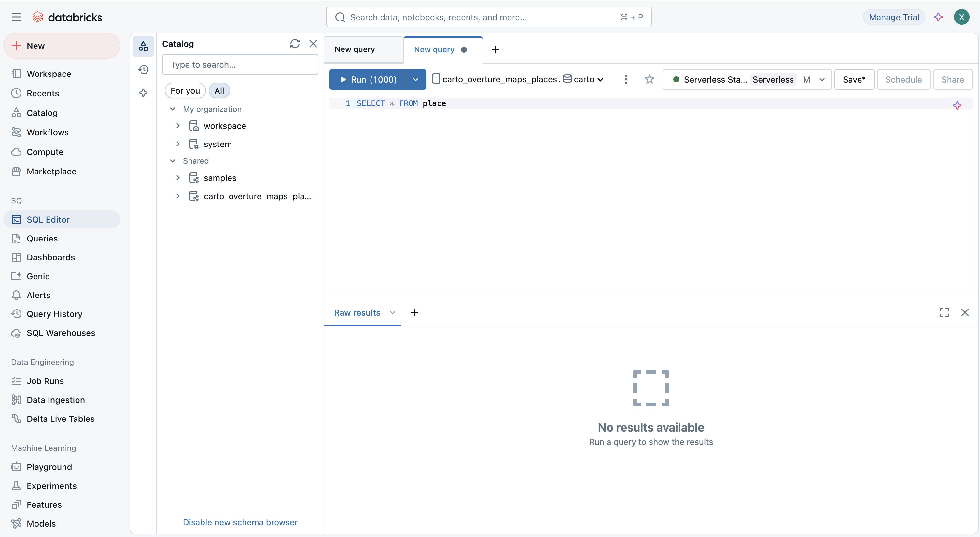Viewport: 980px width, 537px height.
Task: Select the 'For you' catalog filter
Action: point(185,91)
